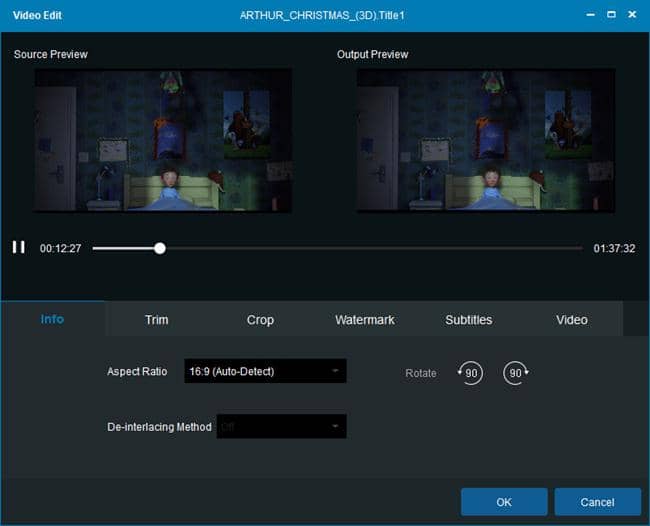The image size is (650, 526).
Task: Confirm edits with the OK button
Action: (x=504, y=502)
